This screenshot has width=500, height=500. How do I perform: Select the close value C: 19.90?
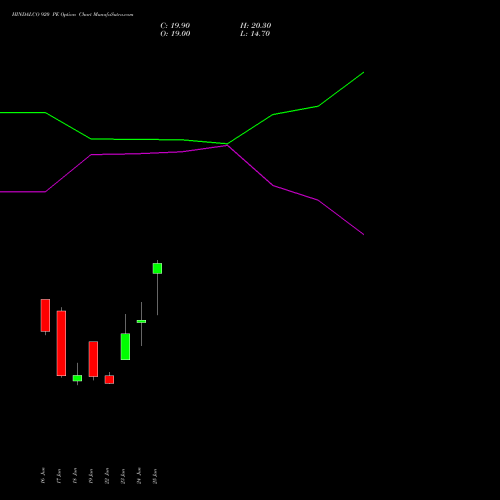pyautogui.click(x=175, y=26)
